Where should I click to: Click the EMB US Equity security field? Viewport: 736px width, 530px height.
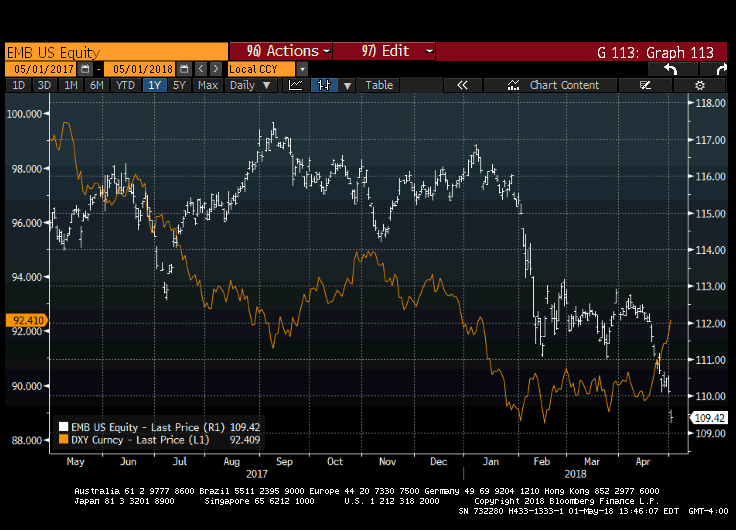coord(116,52)
